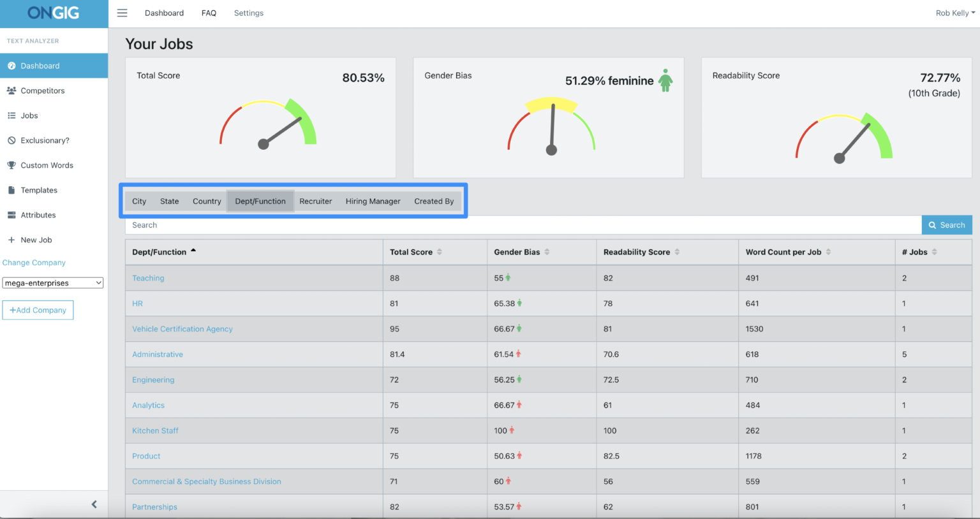This screenshot has width=980, height=519.
Task: Switch to the Recruiter tab
Action: click(x=315, y=201)
